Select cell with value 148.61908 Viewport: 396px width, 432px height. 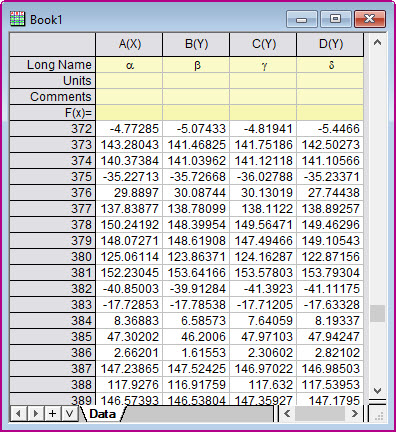point(196,241)
